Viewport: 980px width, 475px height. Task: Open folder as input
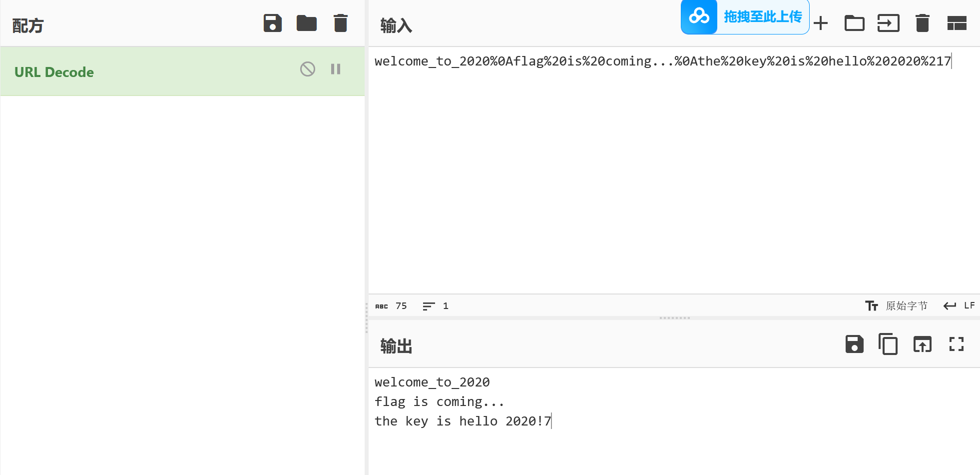[855, 23]
